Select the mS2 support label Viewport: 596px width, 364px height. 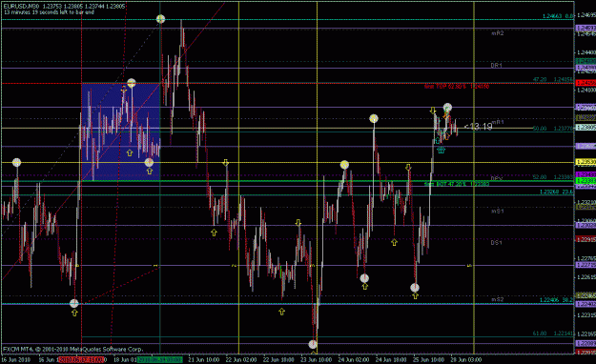497,299
